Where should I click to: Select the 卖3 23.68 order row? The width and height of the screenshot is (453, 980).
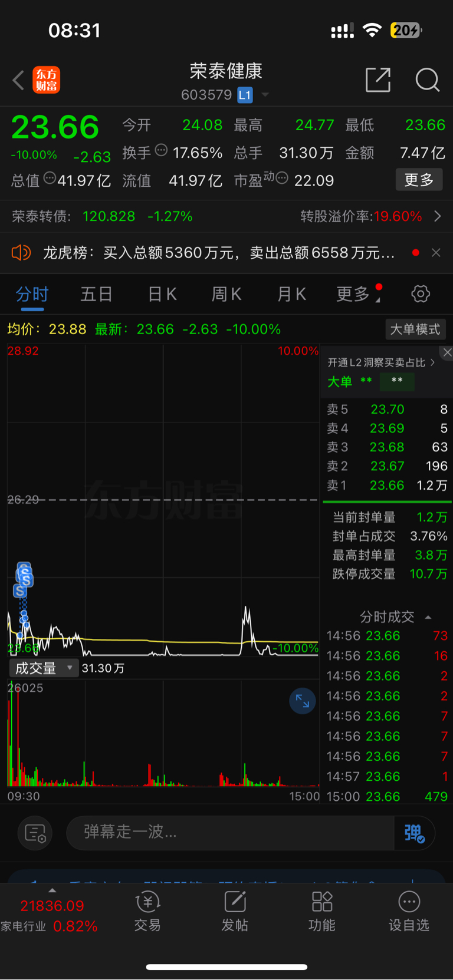(x=387, y=447)
